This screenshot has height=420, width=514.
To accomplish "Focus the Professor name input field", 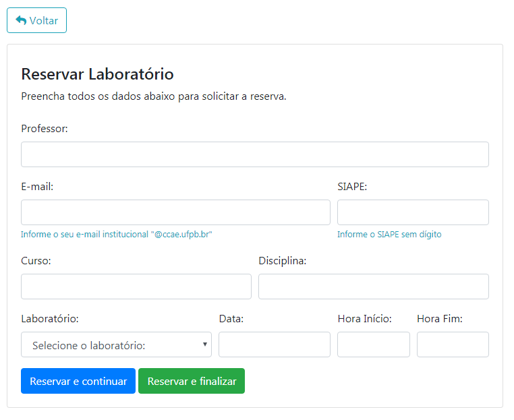I will [254, 154].
